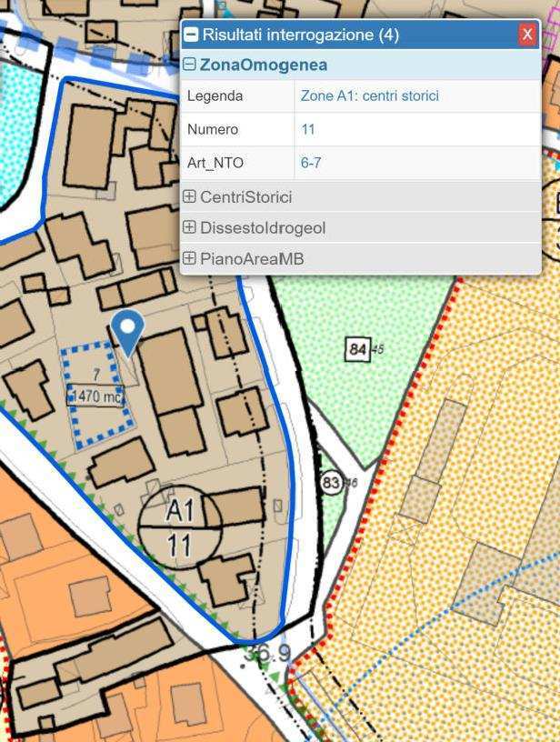This screenshot has width=560, height=742.
Task: Expand the PianoAreaMB section
Action: (x=189, y=259)
